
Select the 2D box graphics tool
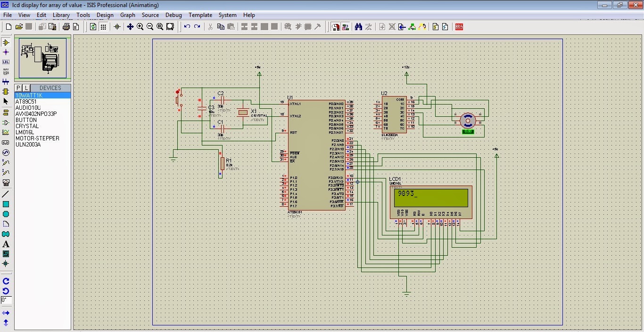(6, 204)
